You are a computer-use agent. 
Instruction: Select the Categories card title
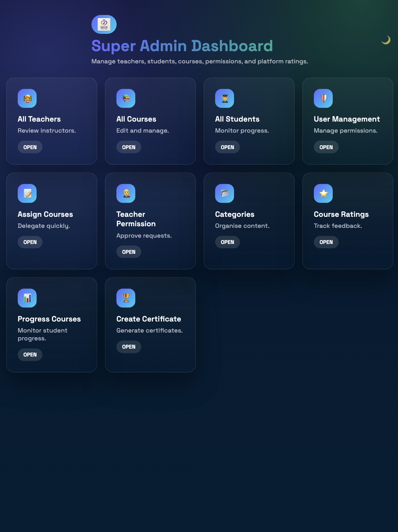[235, 214]
